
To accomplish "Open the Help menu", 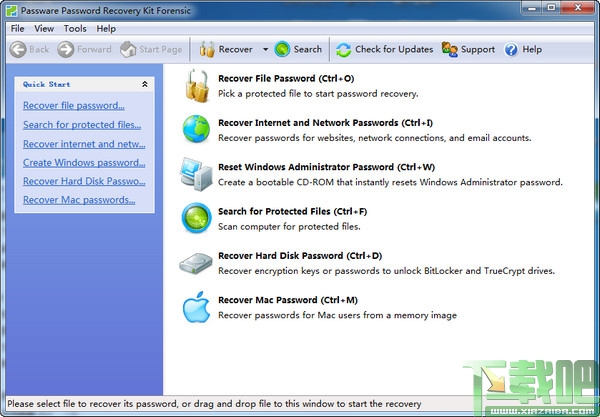I will (x=106, y=29).
